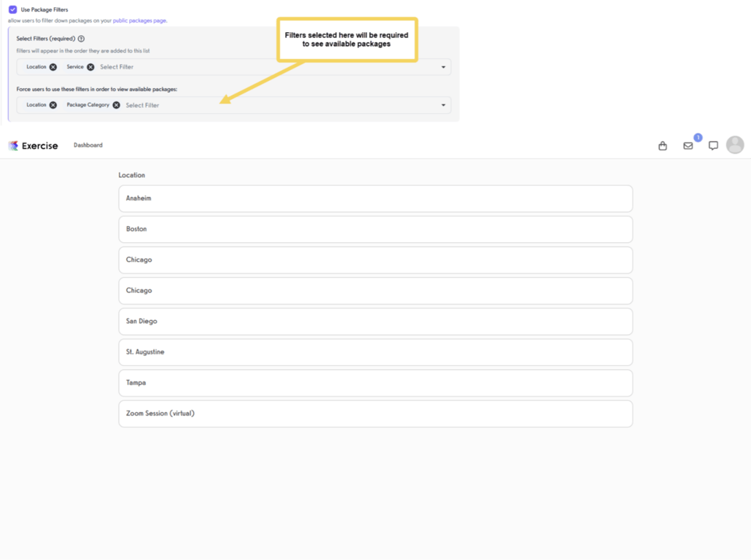This screenshot has height=560, width=751.
Task: Click the Exercise logo
Action: point(33,146)
